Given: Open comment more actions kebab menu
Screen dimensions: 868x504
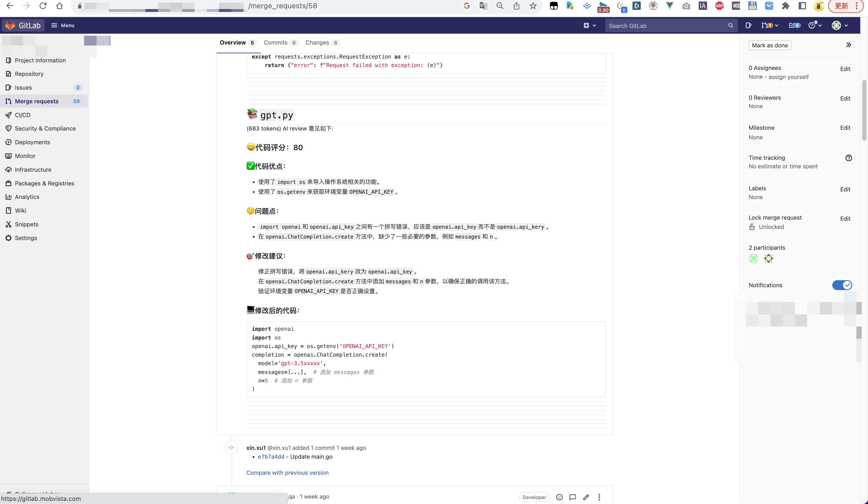Looking at the screenshot, I should (x=599, y=497).
